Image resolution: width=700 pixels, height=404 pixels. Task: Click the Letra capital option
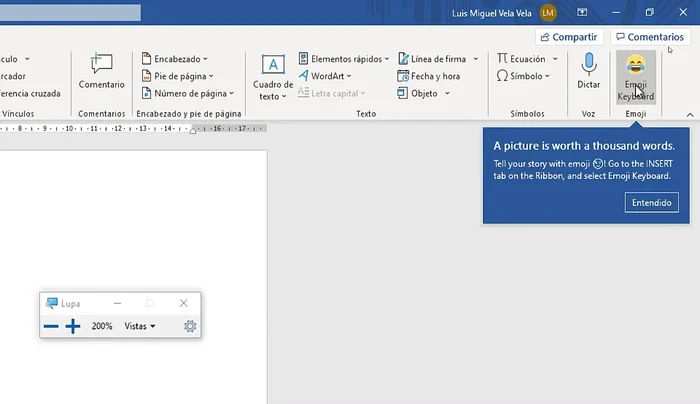coord(331,93)
